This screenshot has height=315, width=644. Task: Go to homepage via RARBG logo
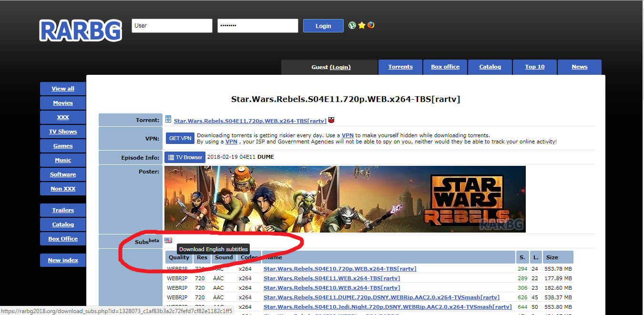click(x=81, y=30)
